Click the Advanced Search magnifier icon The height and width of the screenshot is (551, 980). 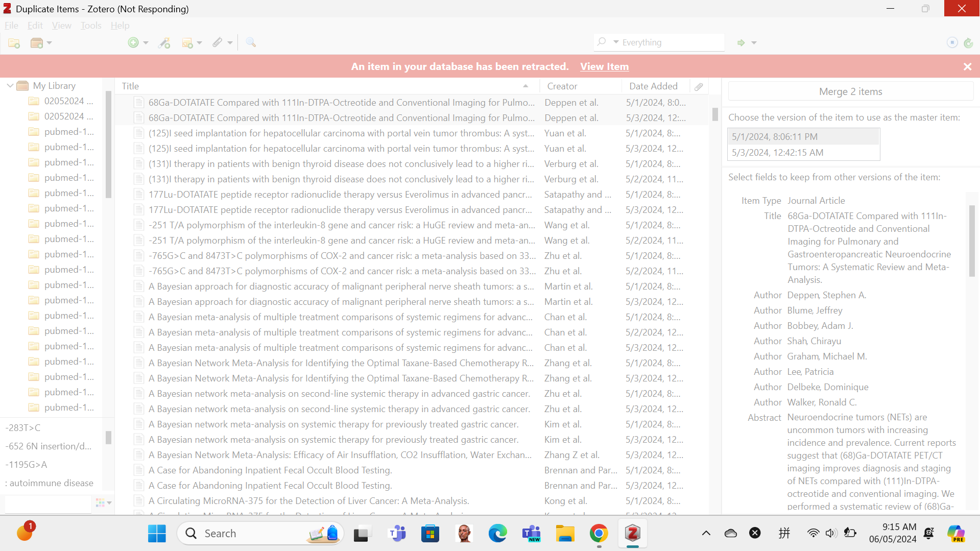[x=251, y=42]
